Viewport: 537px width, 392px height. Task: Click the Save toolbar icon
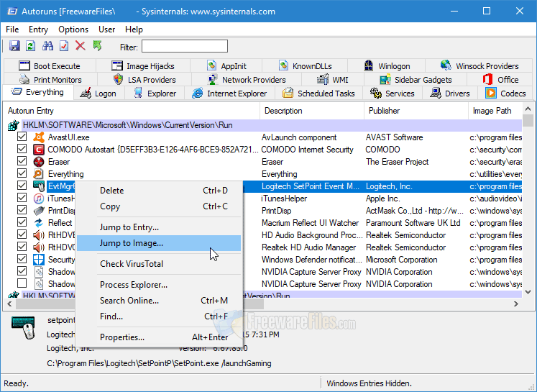coord(14,46)
